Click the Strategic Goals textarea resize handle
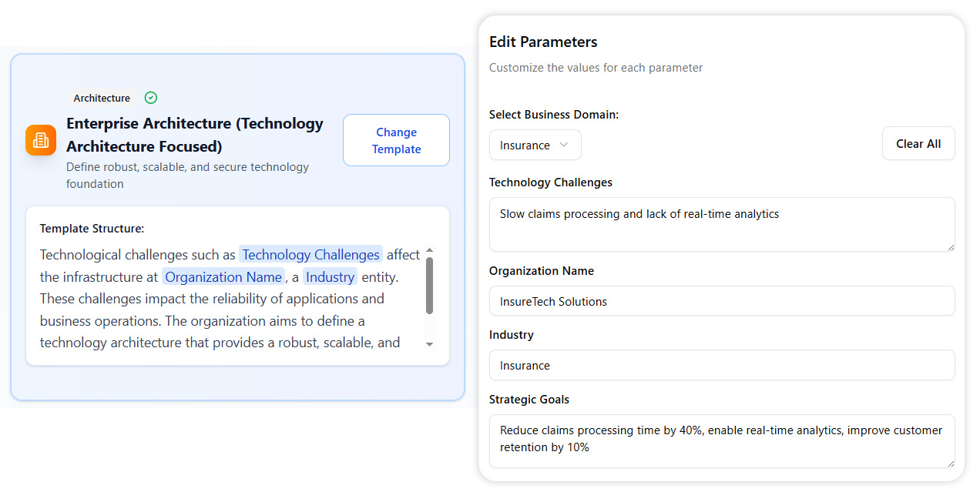This screenshot has height=502, width=980. click(x=950, y=463)
